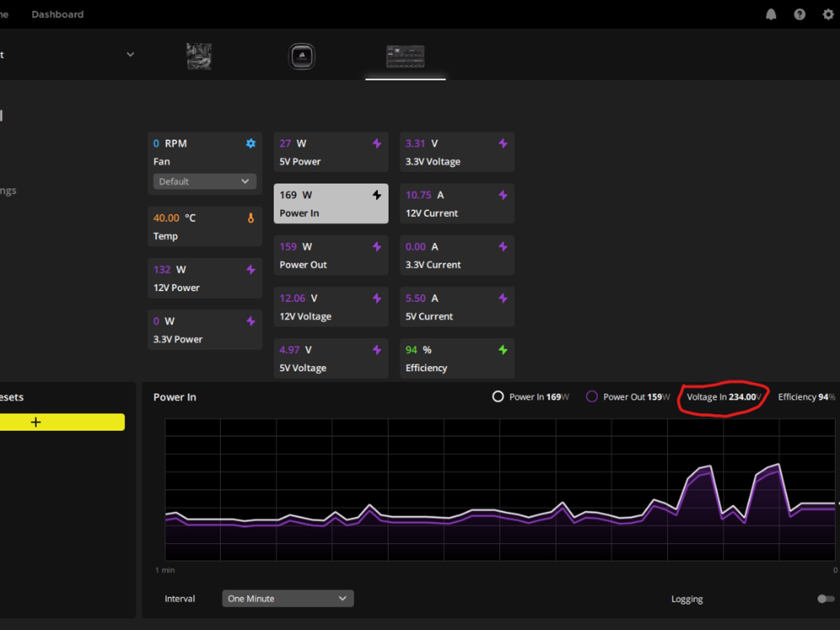The height and width of the screenshot is (630, 840).
Task: Switch to the Dashboard tab
Action: (57, 14)
